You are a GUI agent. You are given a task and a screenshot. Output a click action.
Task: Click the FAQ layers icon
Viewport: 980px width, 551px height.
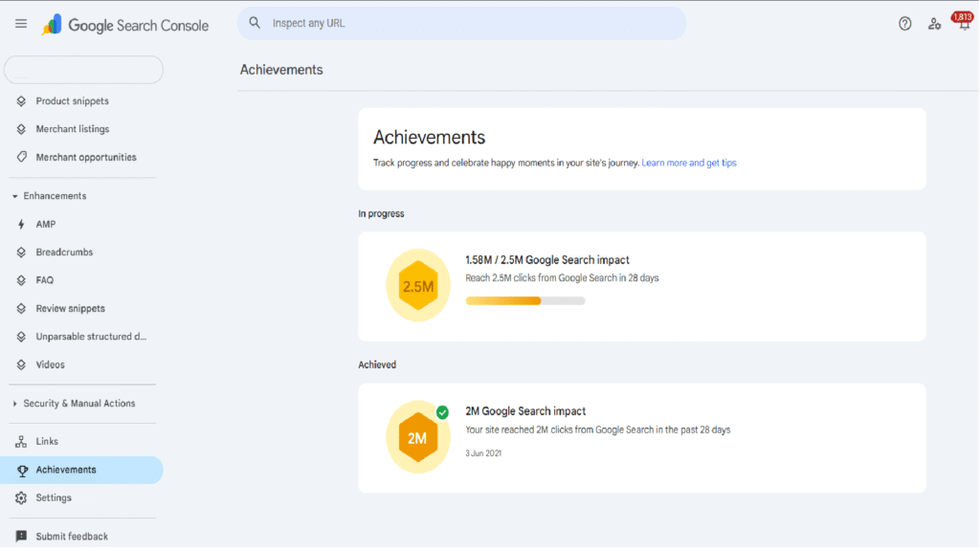[x=21, y=280]
